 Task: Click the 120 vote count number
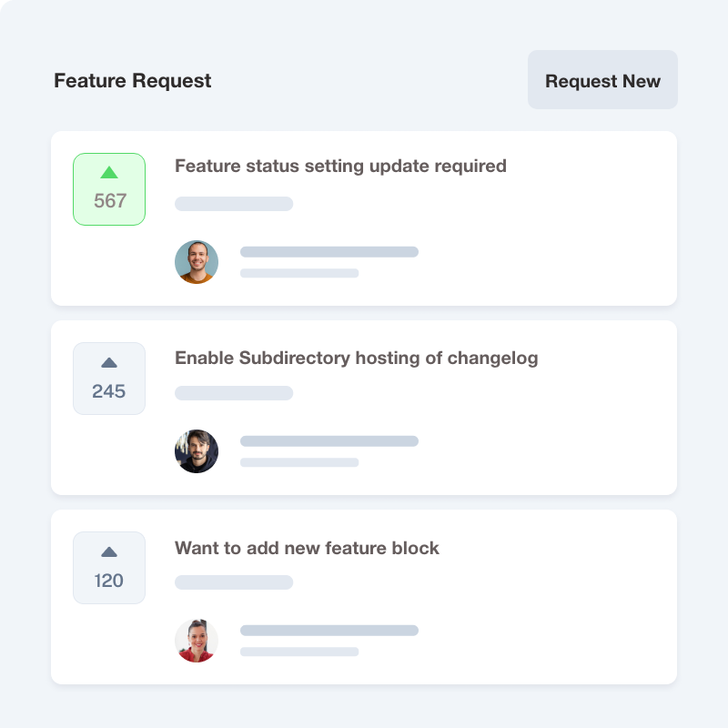(x=109, y=581)
